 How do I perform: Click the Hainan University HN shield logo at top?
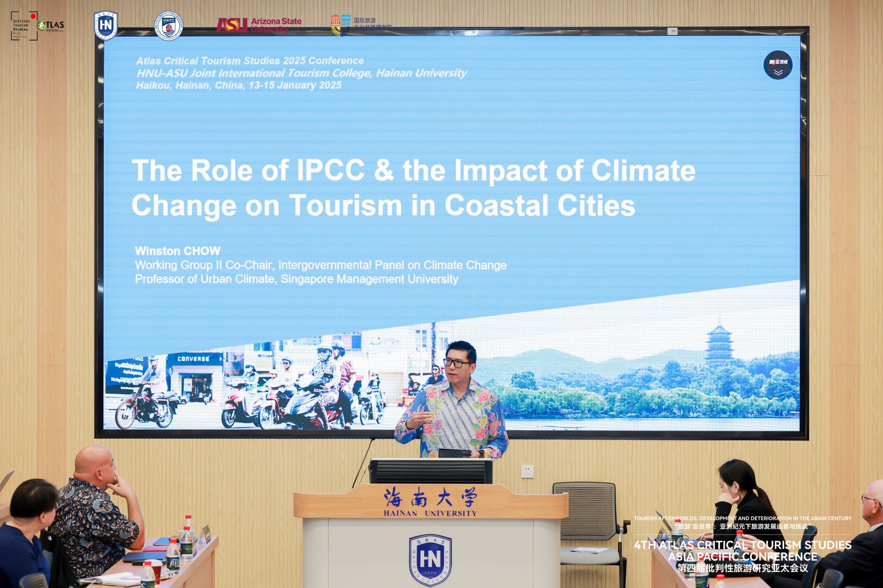106,25
